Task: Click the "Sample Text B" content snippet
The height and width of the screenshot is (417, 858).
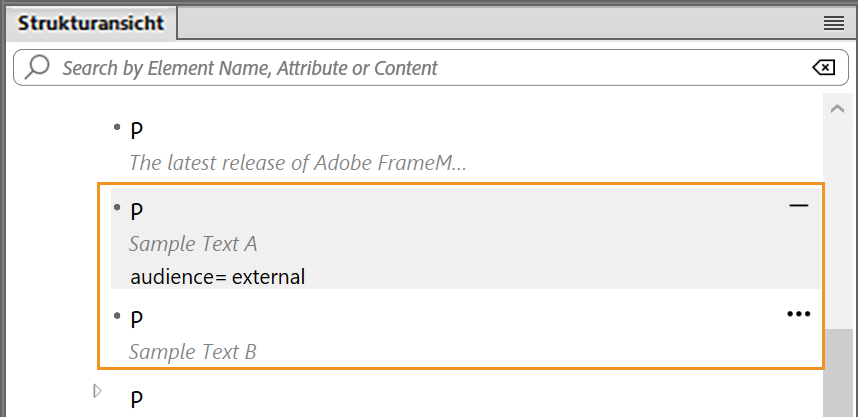Action: click(193, 352)
